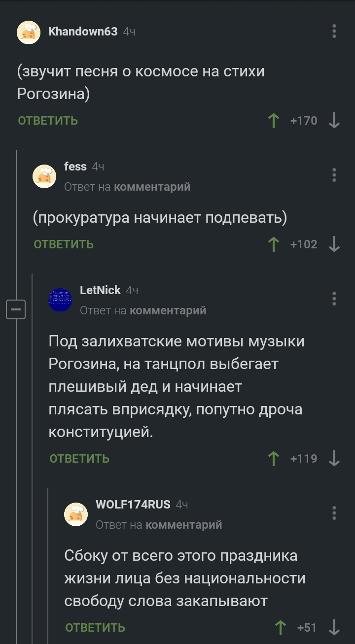Upvote LetNick's comment
The height and width of the screenshot is (644, 355).
[273, 459]
